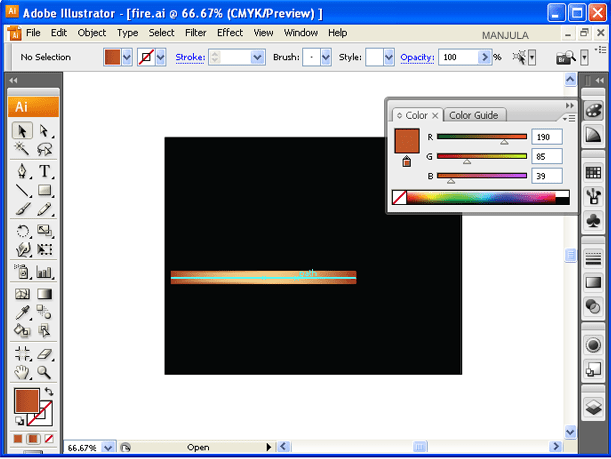Select the Gradient tool in toolbox

[x=44, y=294]
